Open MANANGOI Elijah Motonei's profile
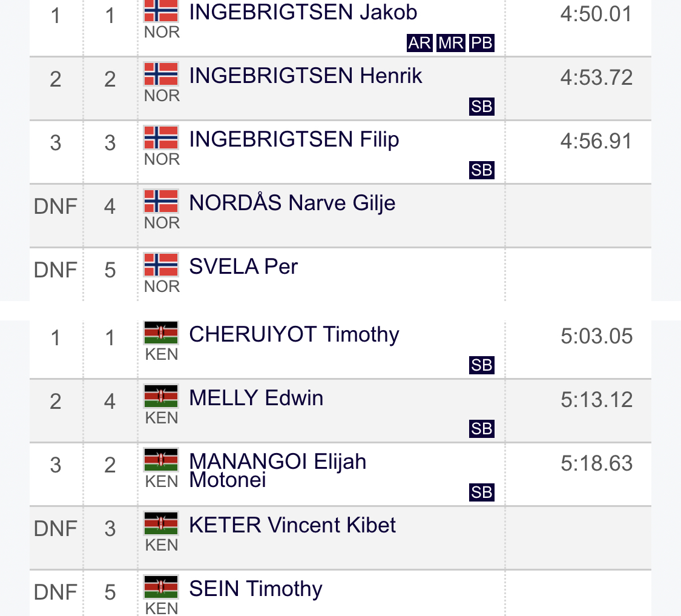This screenshot has height=616, width=681. [278, 470]
